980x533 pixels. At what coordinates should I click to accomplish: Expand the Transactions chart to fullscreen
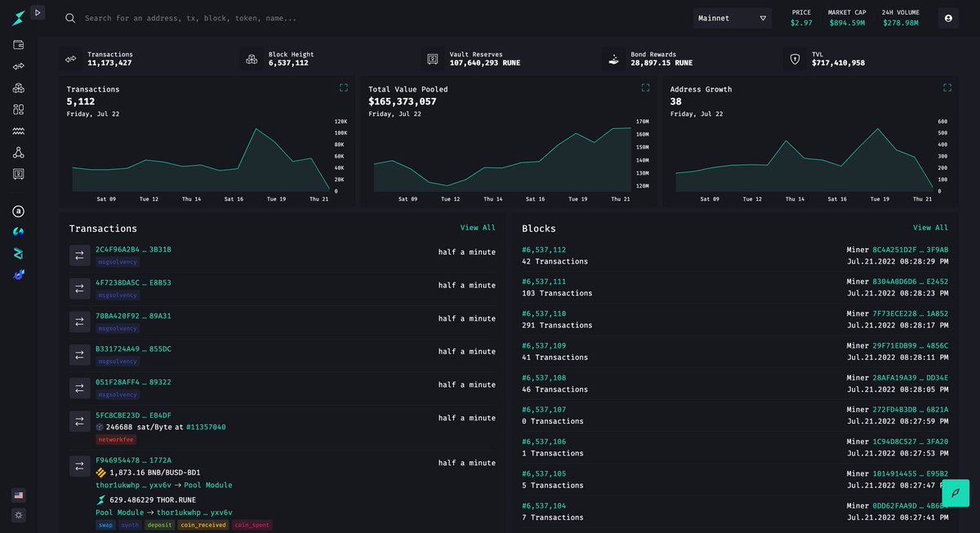[344, 87]
